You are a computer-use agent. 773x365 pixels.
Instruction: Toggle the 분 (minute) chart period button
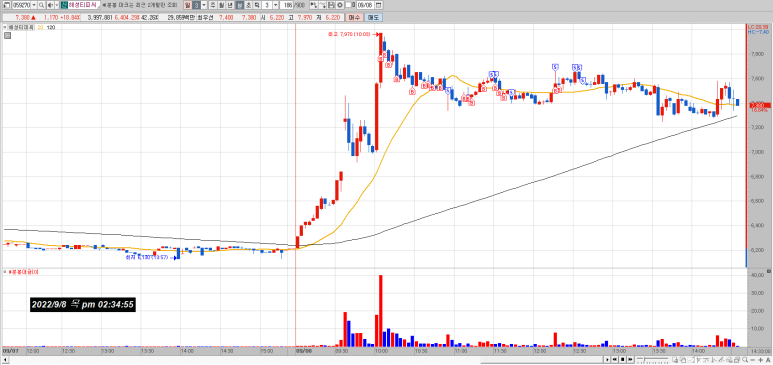tap(239, 5)
